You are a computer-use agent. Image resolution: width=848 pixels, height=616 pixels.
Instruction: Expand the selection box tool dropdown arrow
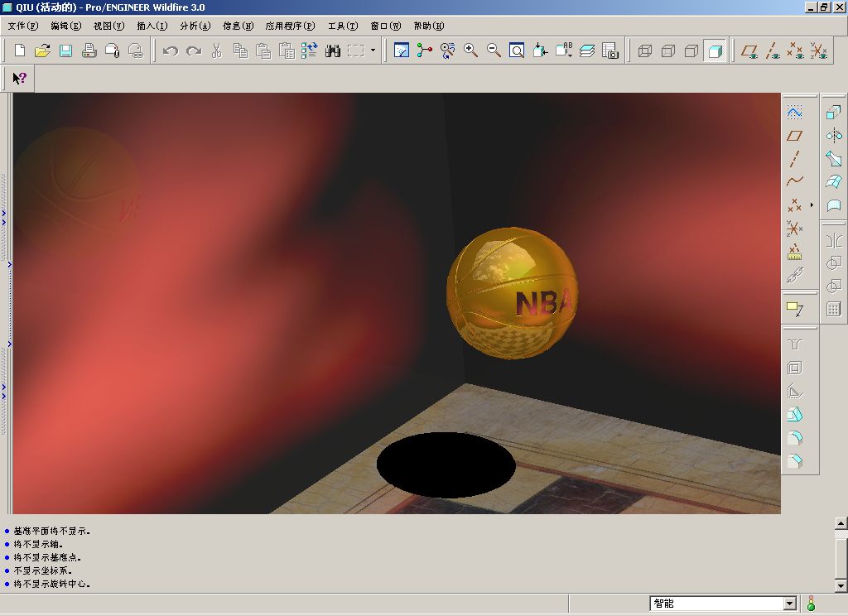click(x=373, y=51)
